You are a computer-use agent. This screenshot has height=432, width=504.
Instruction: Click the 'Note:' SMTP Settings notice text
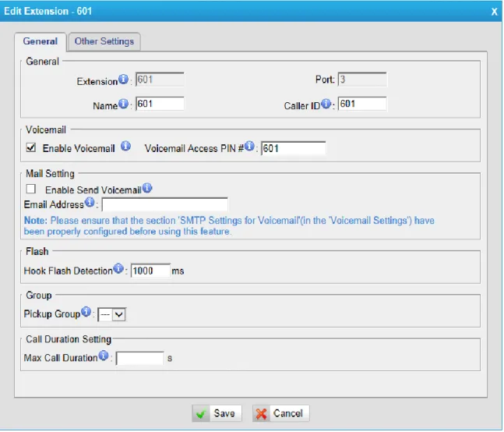pos(229,226)
